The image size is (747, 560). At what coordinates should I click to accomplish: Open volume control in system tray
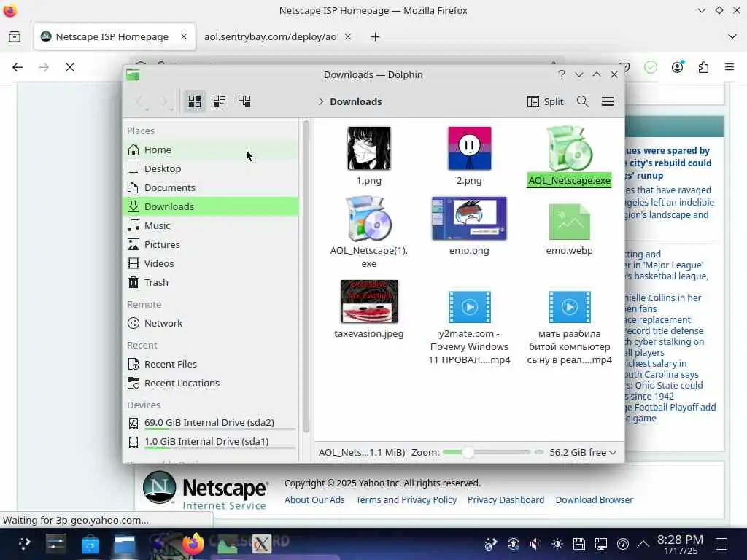[x=535, y=544]
